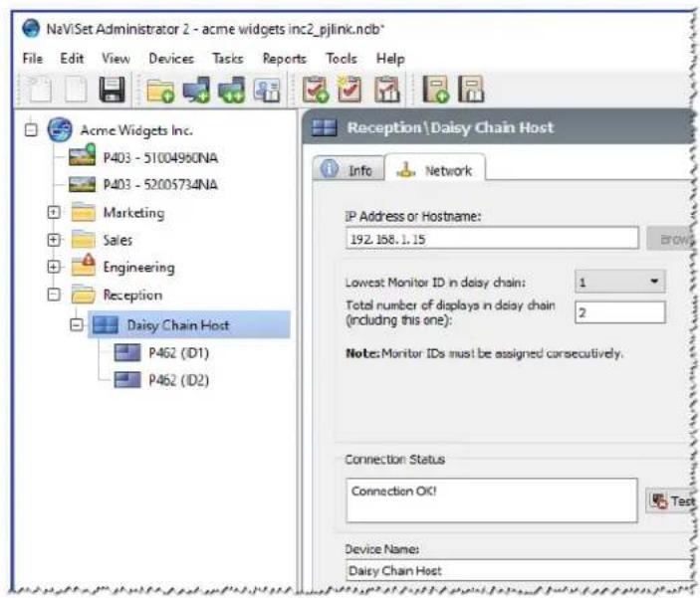Image resolution: width=700 pixels, height=598 pixels.
Task: Select the Engineering tree label
Action: [138, 268]
